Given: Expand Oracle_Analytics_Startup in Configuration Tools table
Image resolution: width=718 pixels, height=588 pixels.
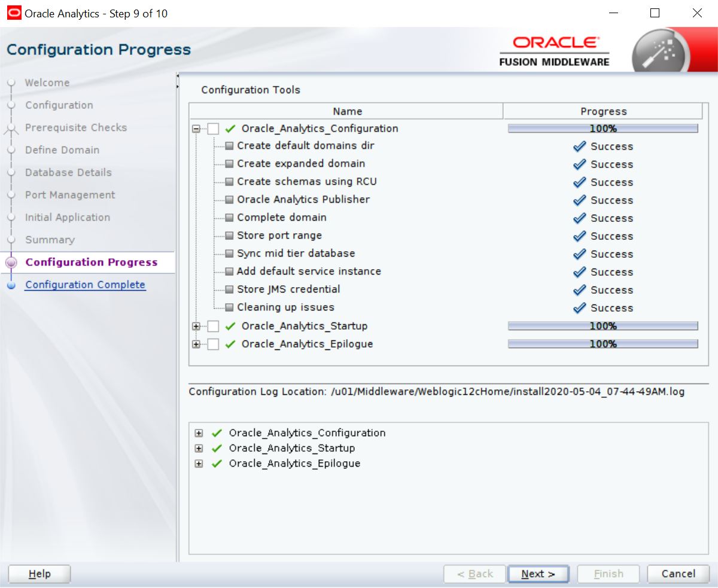Looking at the screenshot, I should tap(196, 326).
